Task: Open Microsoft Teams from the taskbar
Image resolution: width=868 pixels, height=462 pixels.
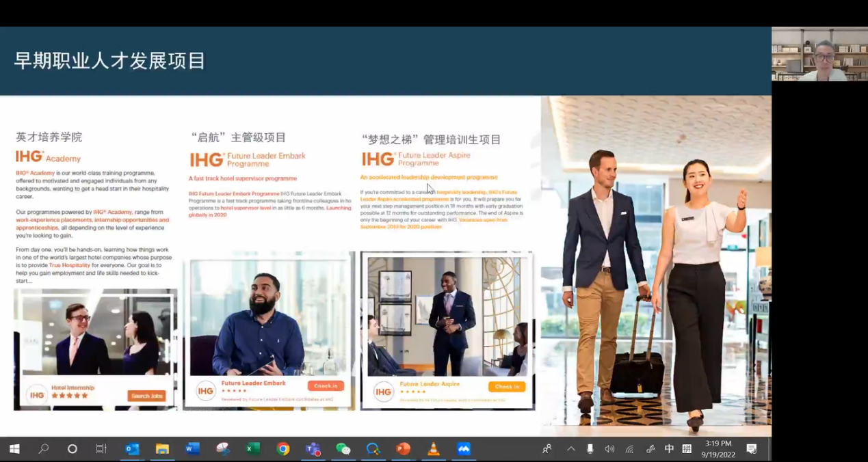Action: coord(313,449)
